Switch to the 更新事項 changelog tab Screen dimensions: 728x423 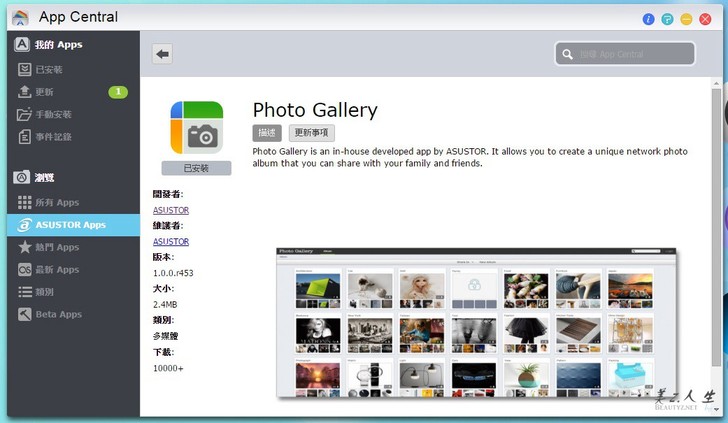(x=311, y=133)
